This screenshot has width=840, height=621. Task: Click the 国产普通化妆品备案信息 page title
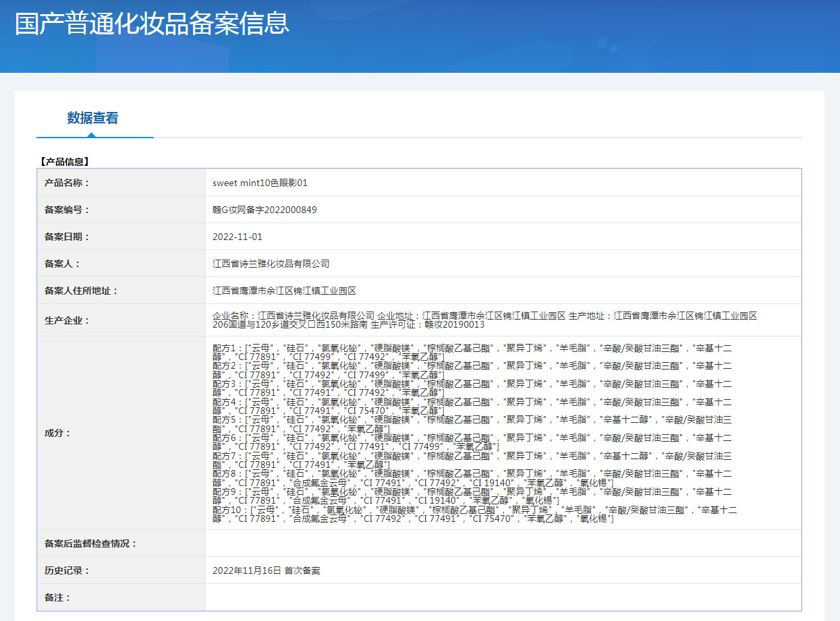coord(152,23)
